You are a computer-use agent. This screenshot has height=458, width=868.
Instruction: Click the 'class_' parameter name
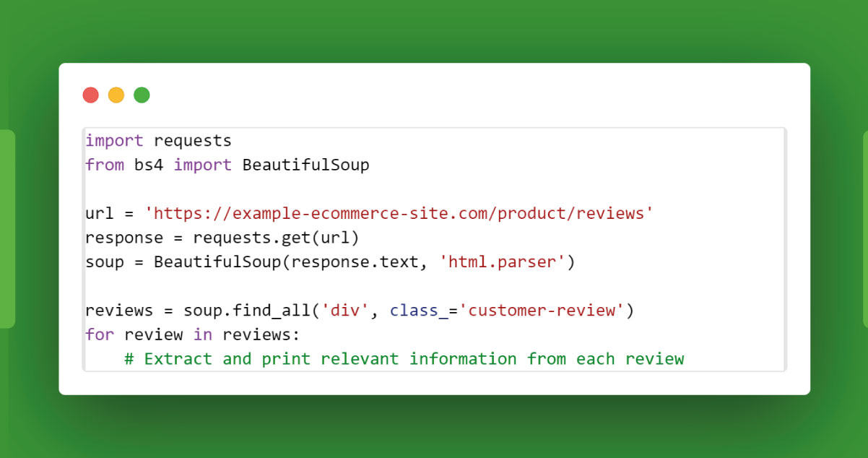click(x=414, y=311)
